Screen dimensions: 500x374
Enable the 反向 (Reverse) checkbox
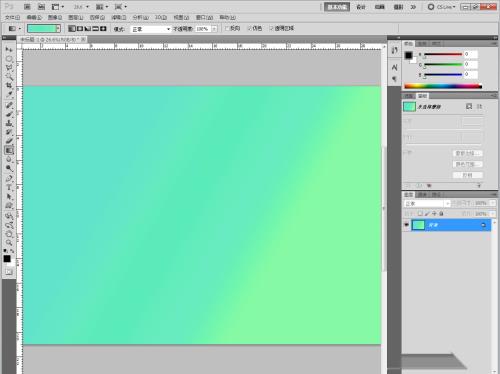227,29
